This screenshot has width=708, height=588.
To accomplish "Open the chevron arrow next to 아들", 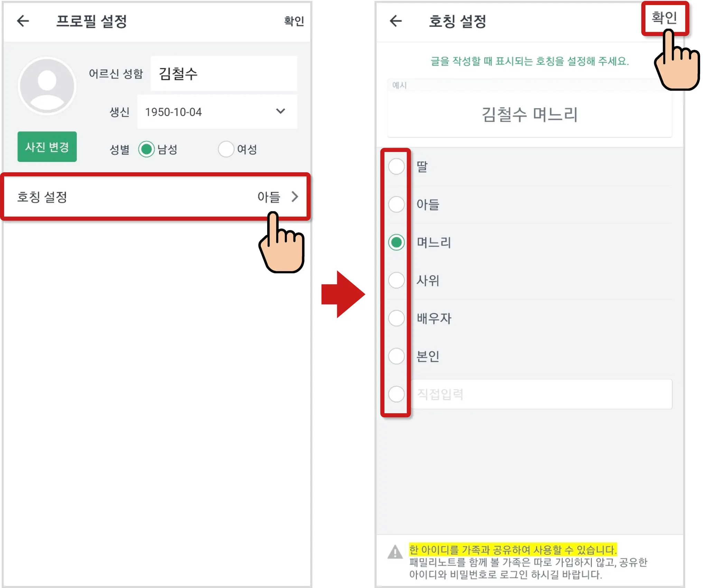I will (x=295, y=197).
